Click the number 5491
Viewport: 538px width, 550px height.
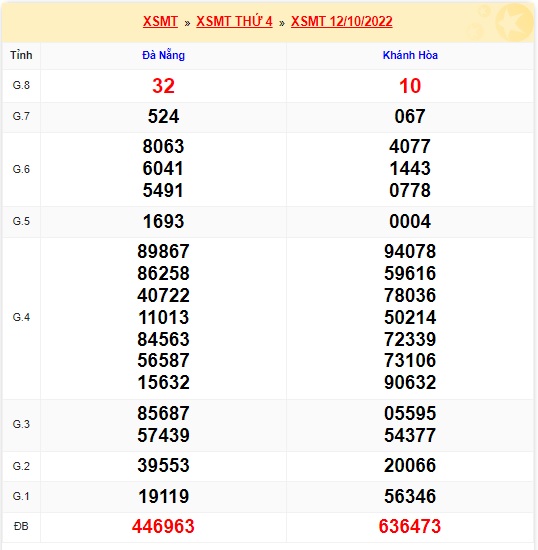tap(163, 190)
